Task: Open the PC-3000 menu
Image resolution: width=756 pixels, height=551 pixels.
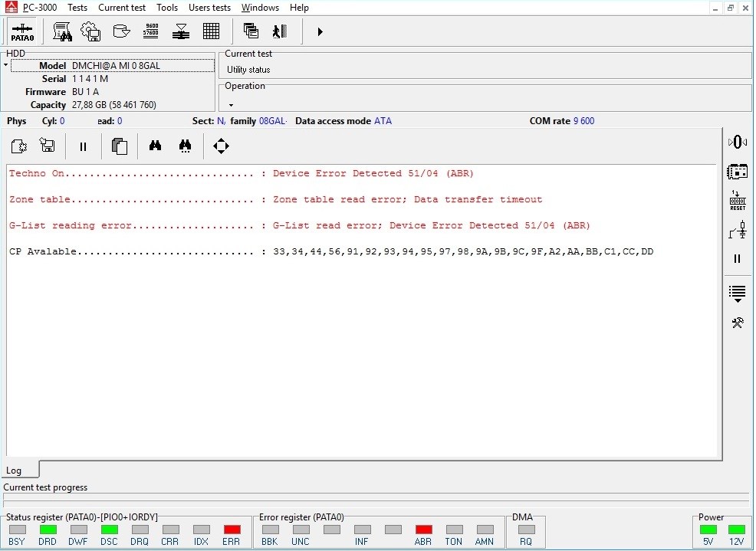Action: pos(40,8)
